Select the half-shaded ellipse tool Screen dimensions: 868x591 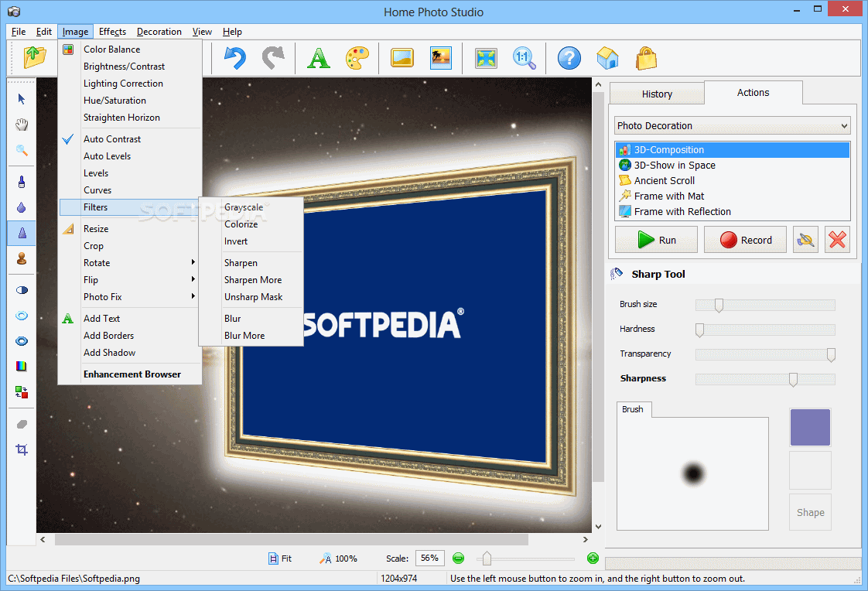[22, 290]
